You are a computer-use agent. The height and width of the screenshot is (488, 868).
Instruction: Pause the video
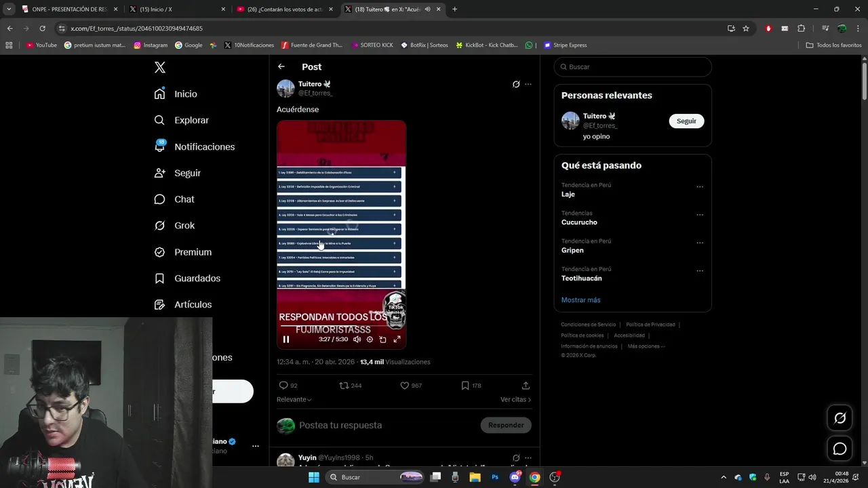286,340
